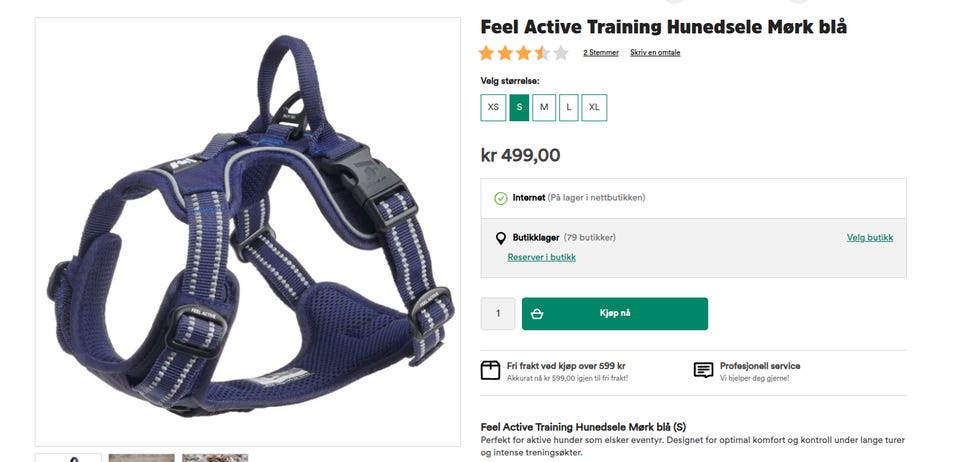Click the main harness product image
Viewport: 960px width, 462px height.
coord(248,232)
